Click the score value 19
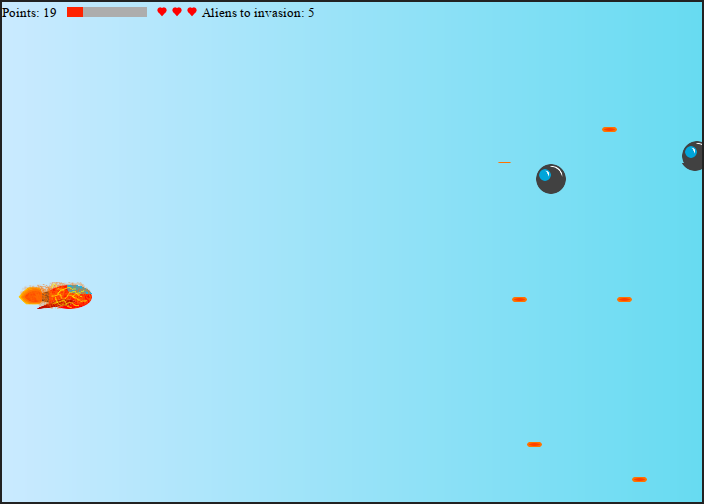704x504 pixels. tap(50, 13)
